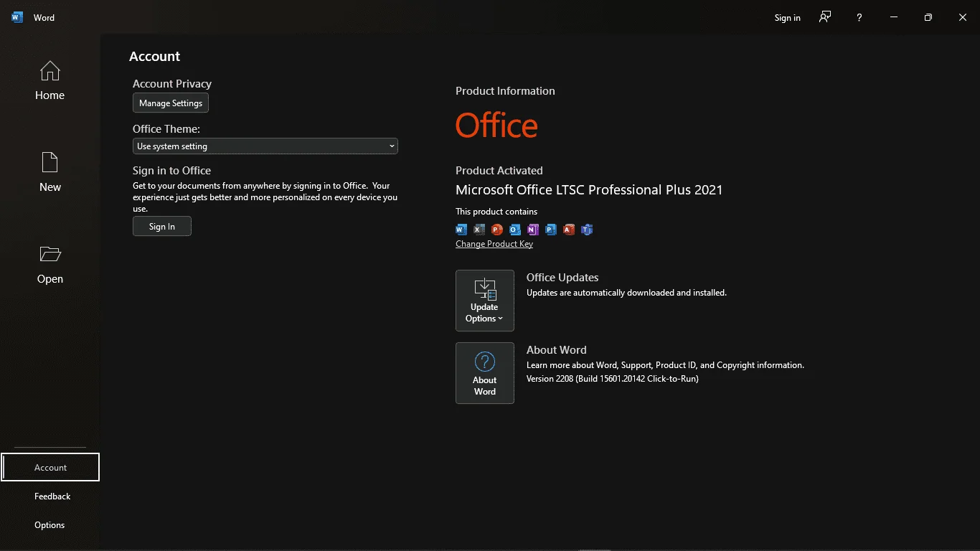
Task: Click the New document icon
Action: click(50, 163)
